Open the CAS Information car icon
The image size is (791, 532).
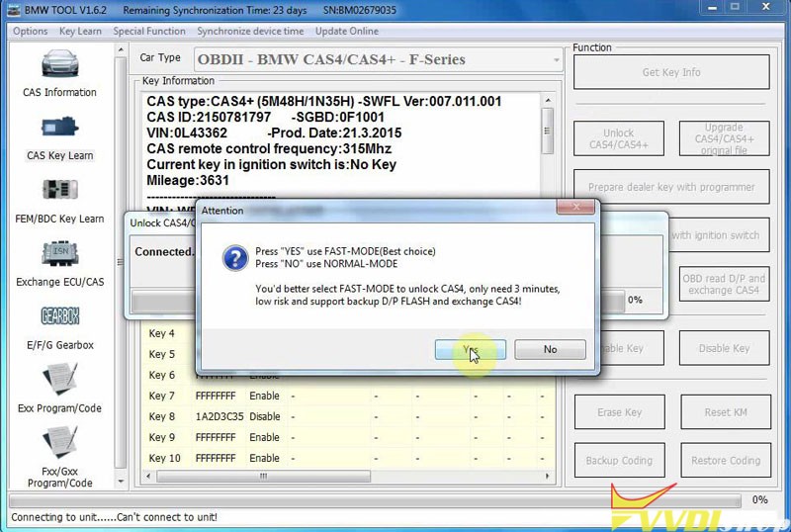click(60, 63)
